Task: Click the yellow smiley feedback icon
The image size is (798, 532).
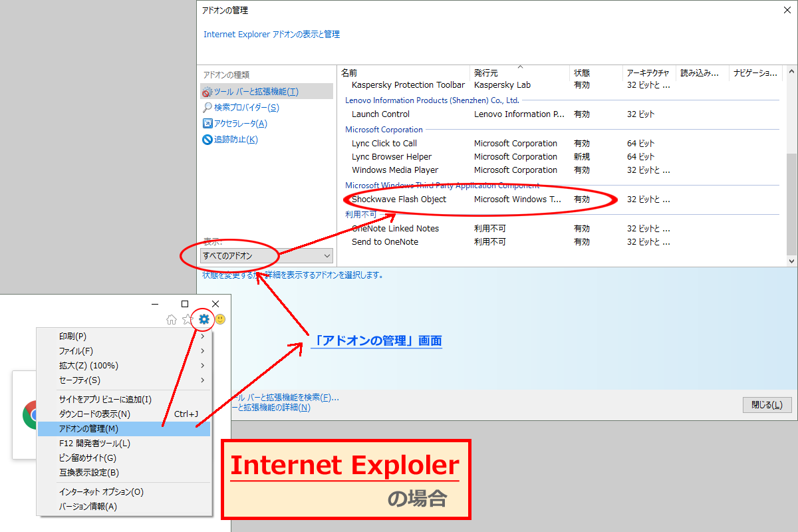Action: [x=219, y=319]
